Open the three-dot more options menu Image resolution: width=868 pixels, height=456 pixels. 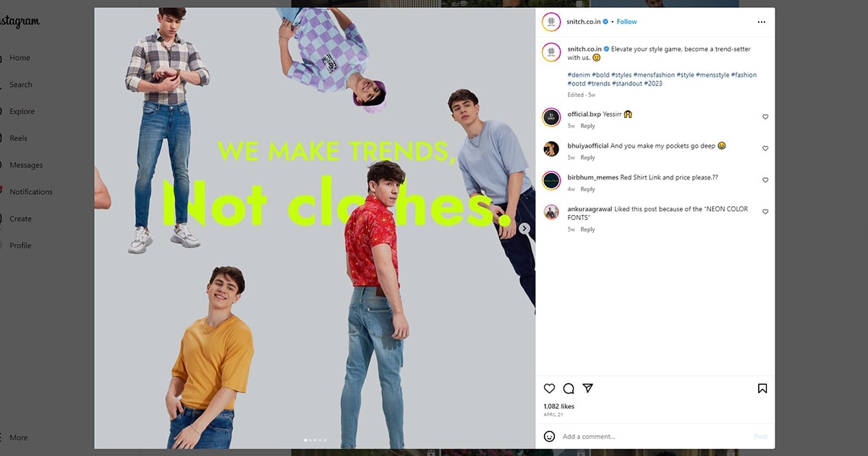[761, 22]
